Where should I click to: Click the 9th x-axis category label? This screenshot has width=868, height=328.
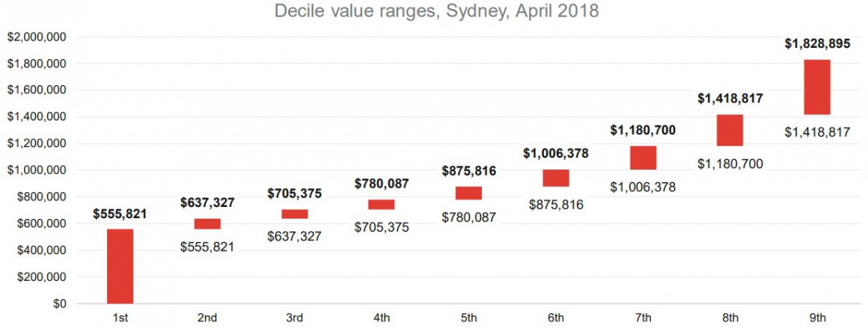817,318
